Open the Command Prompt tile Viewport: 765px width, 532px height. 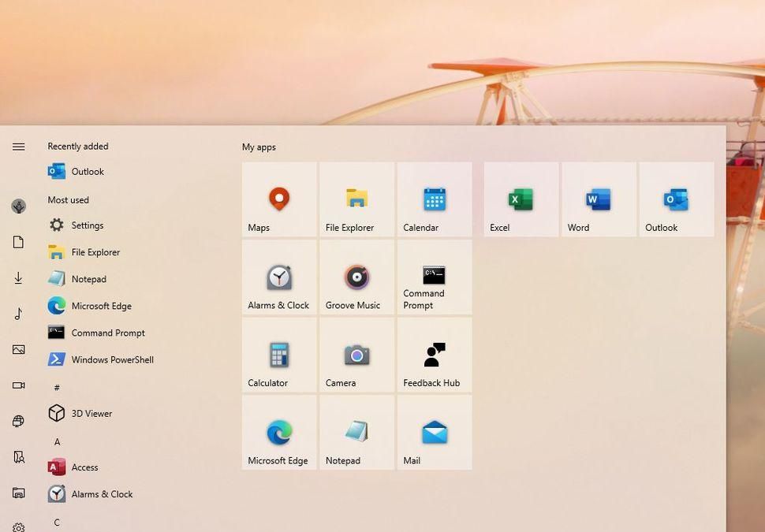(433, 277)
